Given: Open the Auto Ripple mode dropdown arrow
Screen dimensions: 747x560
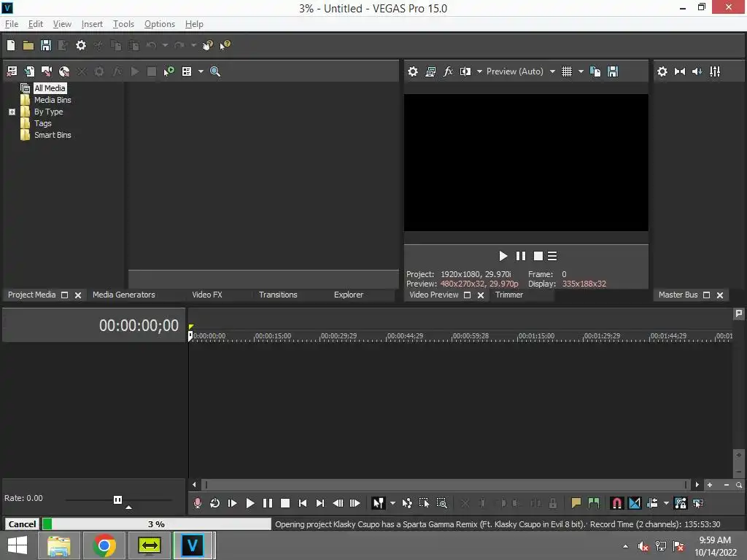Looking at the screenshot, I should coord(666,503).
